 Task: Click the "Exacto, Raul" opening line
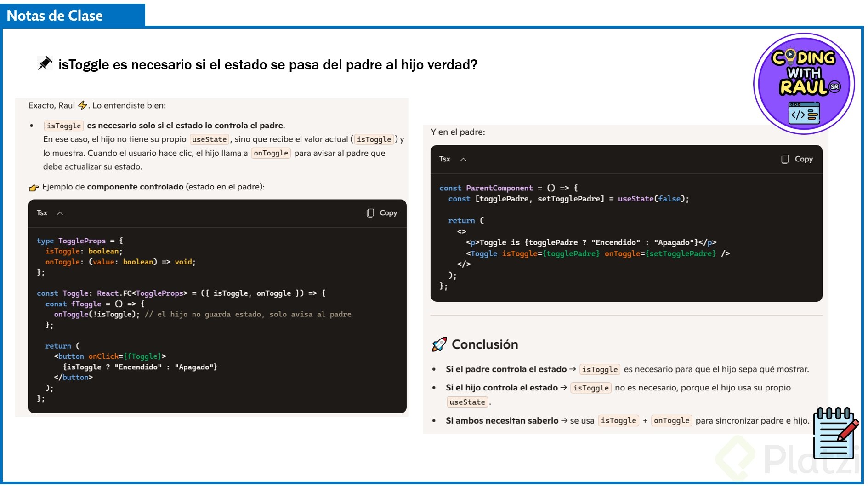(97, 105)
